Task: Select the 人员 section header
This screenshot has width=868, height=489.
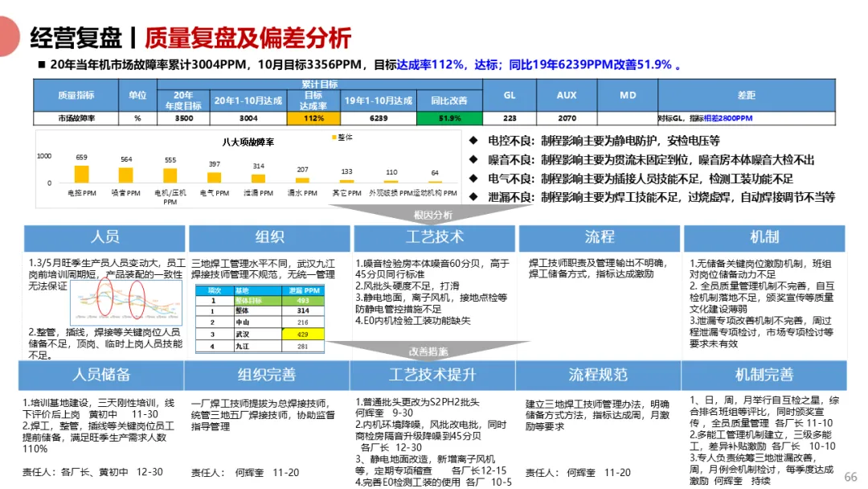Action: tap(104, 237)
